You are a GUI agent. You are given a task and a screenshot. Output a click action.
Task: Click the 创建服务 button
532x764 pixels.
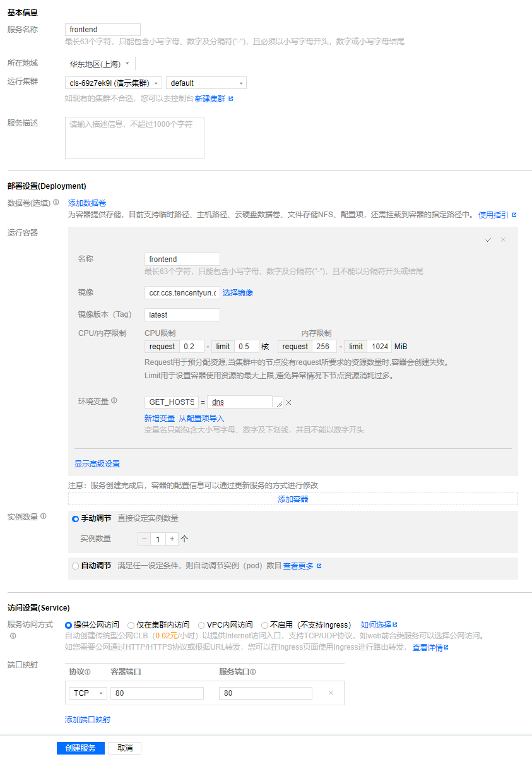[80, 748]
